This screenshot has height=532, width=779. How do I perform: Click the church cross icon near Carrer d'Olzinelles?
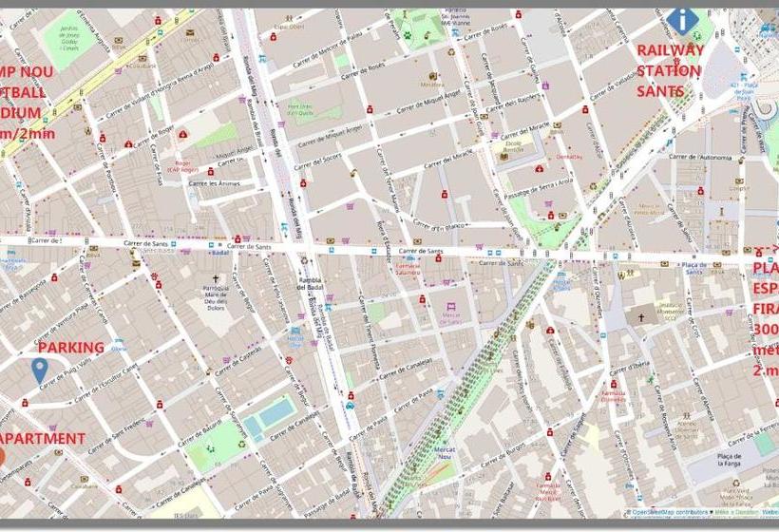click(640, 319)
